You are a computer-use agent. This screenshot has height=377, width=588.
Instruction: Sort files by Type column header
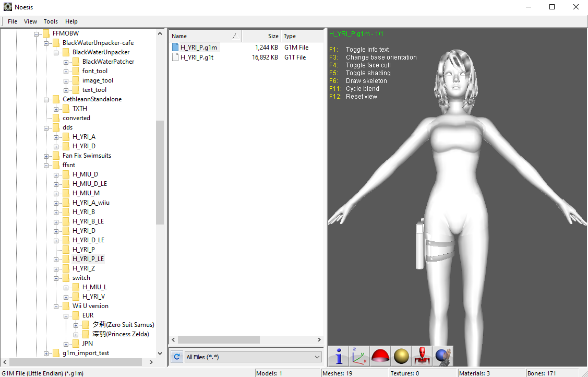[302, 36]
